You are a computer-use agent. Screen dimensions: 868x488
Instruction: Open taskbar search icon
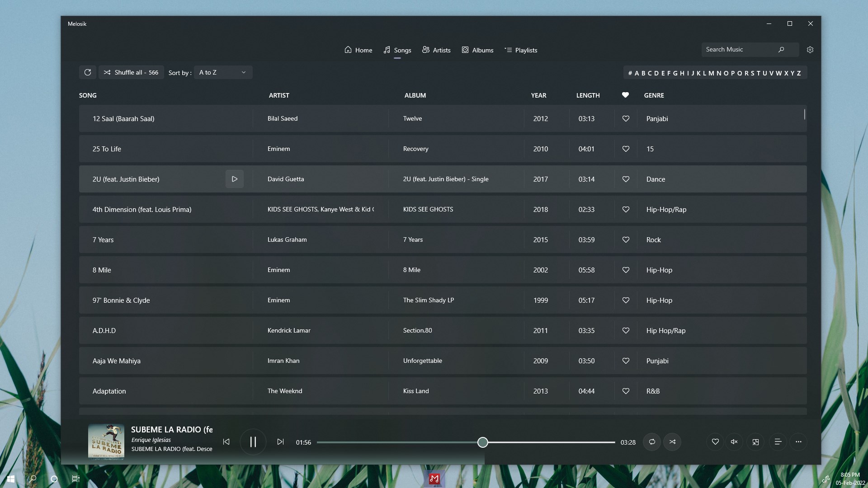coord(33,479)
